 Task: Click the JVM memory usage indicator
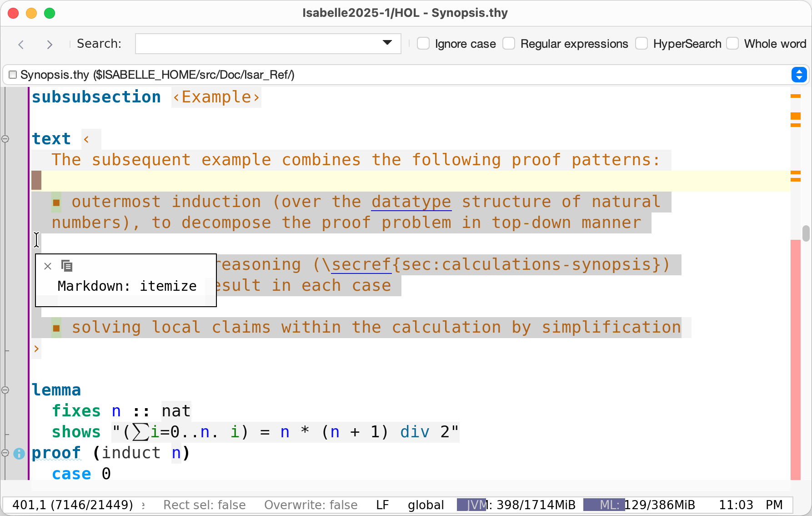(516, 505)
